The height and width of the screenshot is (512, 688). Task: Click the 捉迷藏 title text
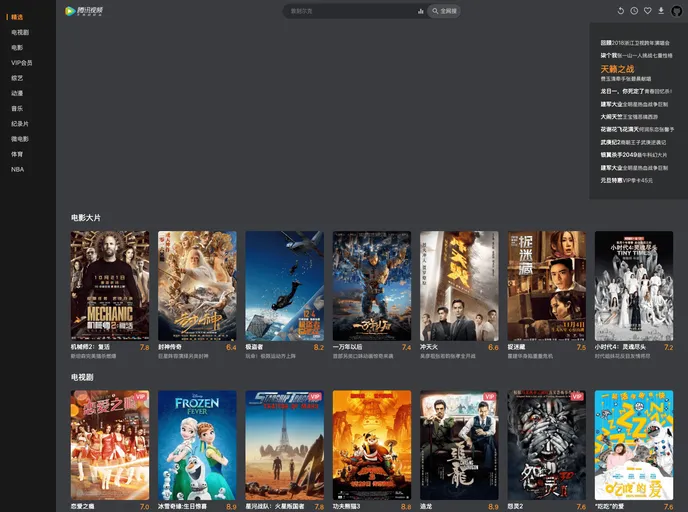(516, 347)
